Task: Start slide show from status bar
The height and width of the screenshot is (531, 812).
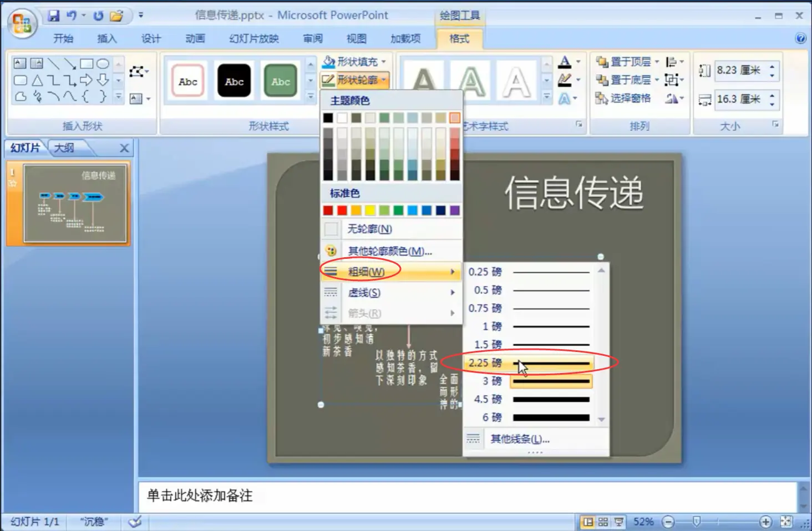Action: 618,522
